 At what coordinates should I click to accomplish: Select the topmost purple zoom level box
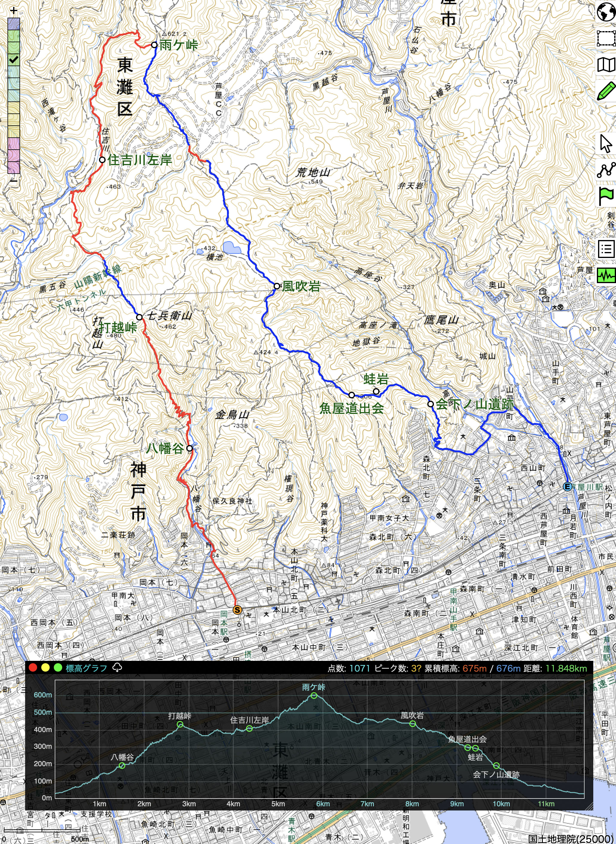(14, 24)
